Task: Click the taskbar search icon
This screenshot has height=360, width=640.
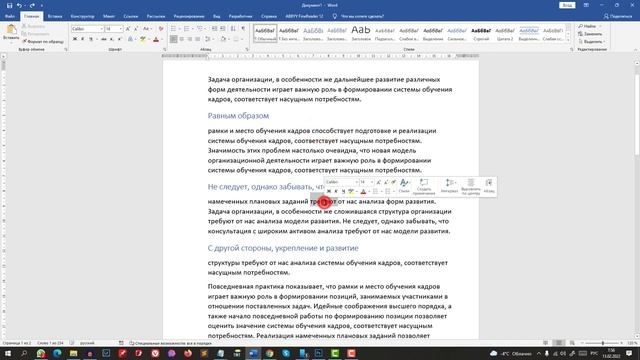Action: click(x=24, y=353)
